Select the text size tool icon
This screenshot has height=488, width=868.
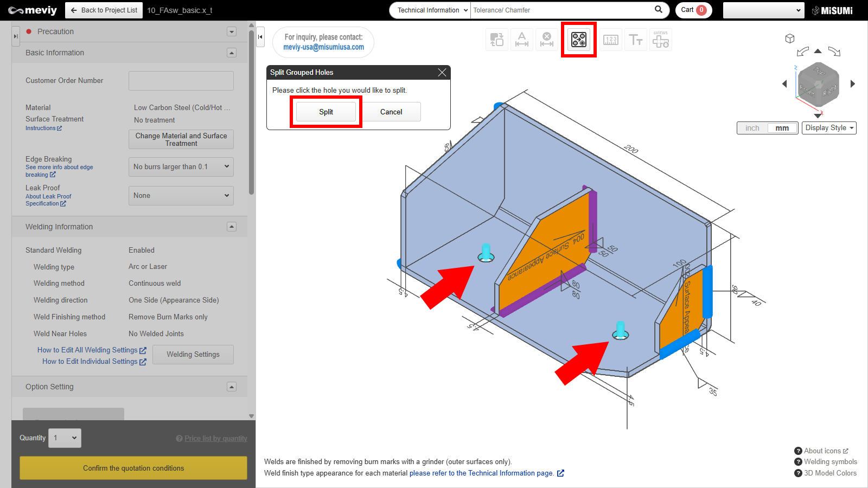coord(635,40)
